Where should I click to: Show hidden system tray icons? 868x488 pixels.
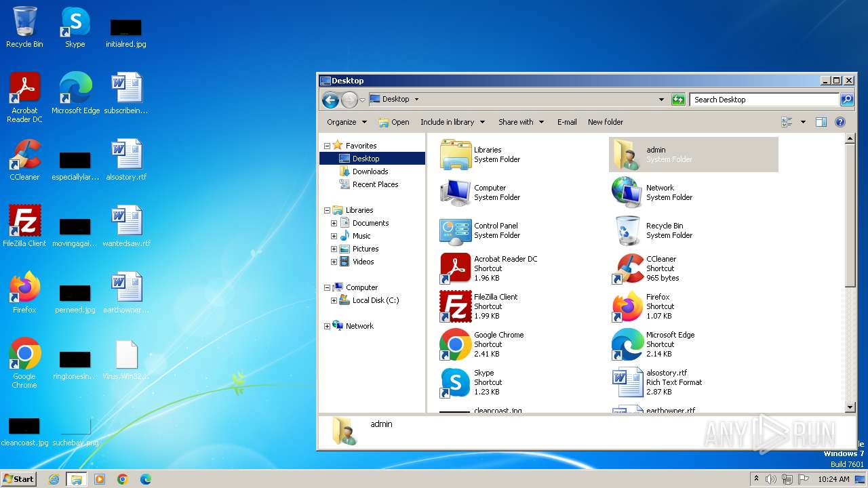click(756, 479)
